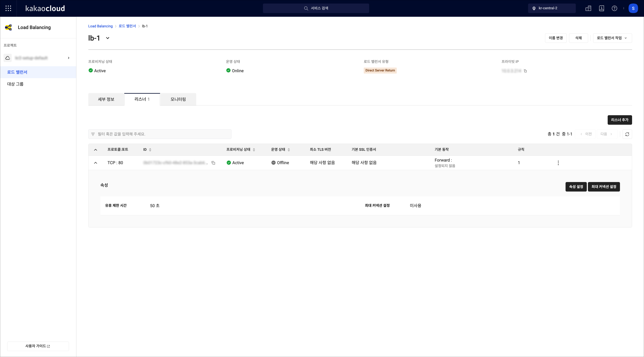Click the TCP : 80 cell
644x357 pixels.
click(x=115, y=163)
